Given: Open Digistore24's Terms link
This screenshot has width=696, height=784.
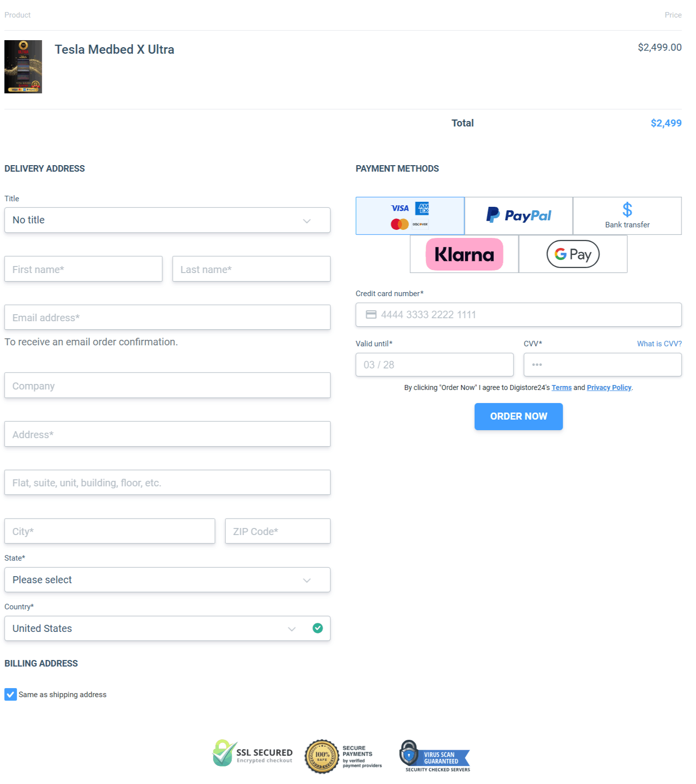Looking at the screenshot, I should (x=561, y=387).
